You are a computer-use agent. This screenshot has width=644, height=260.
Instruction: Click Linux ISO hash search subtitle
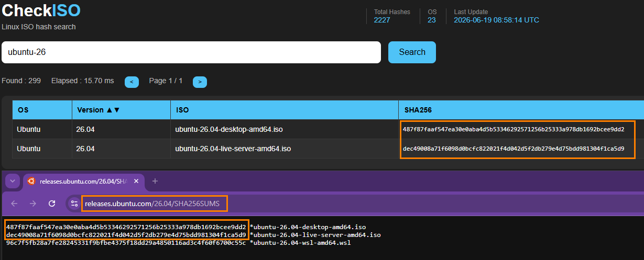click(x=39, y=27)
